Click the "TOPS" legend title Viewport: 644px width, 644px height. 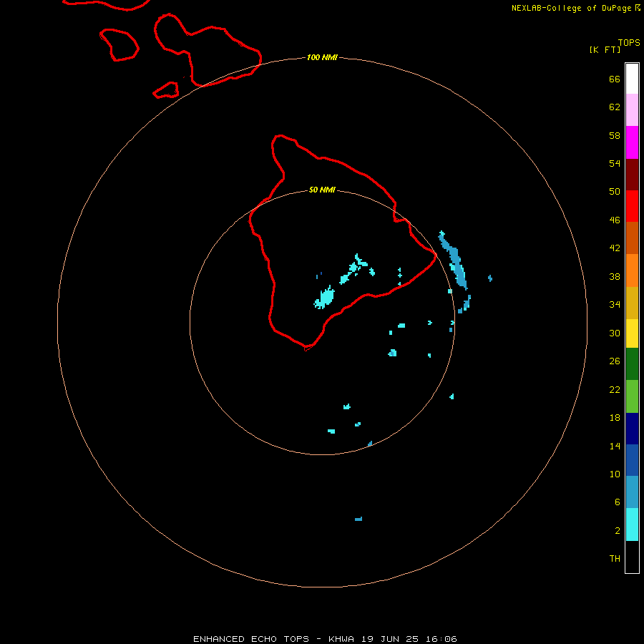click(x=629, y=42)
